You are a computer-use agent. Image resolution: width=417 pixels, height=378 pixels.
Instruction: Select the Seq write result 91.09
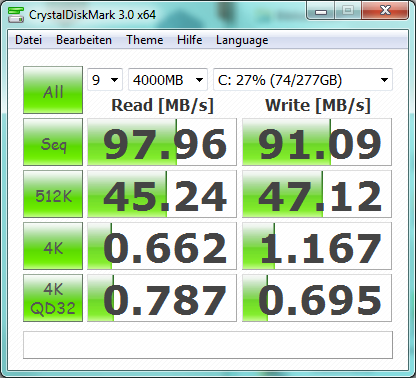pos(317,142)
